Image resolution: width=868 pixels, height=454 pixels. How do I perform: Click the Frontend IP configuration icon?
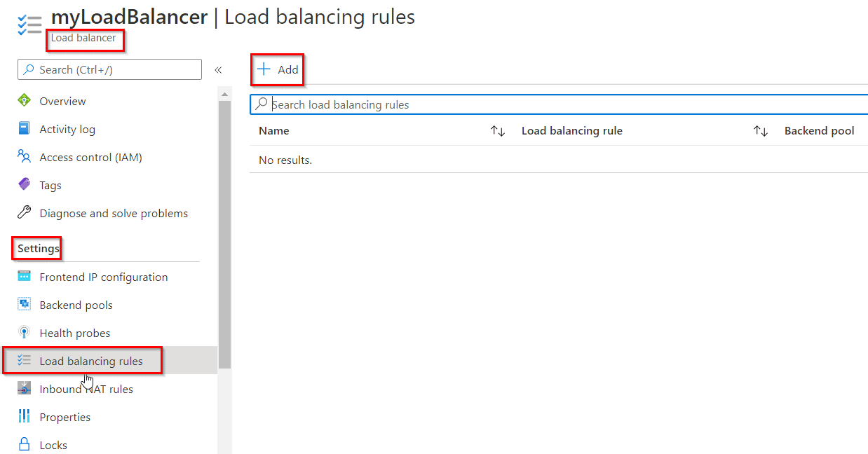click(x=24, y=277)
